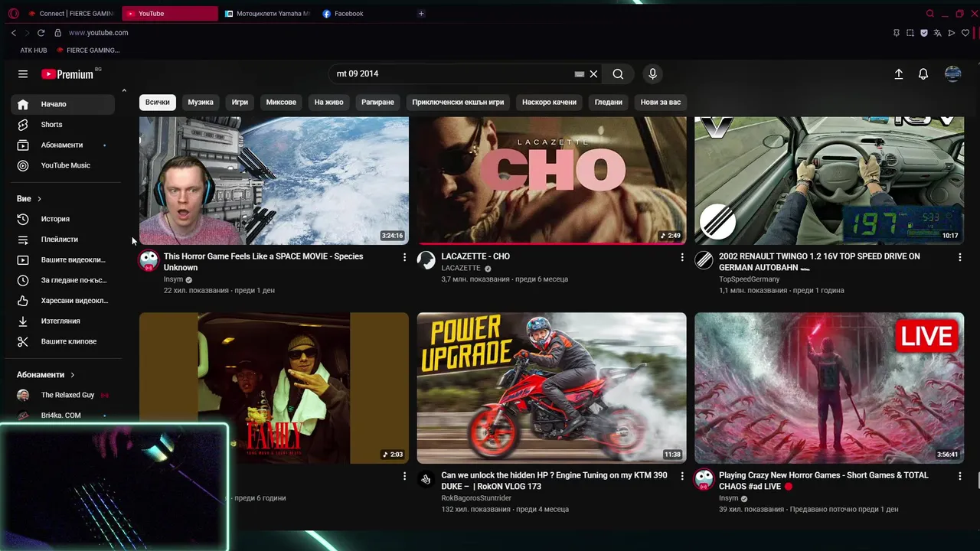
Task: Select the Всички filter chip
Action: click(158, 102)
